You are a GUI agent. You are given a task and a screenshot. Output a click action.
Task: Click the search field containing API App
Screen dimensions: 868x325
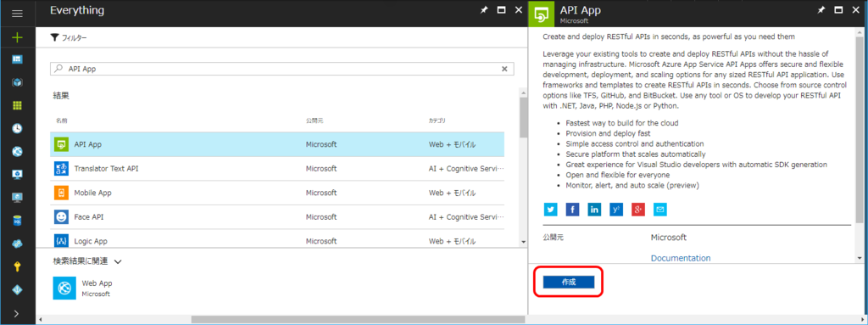(x=282, y=69)
